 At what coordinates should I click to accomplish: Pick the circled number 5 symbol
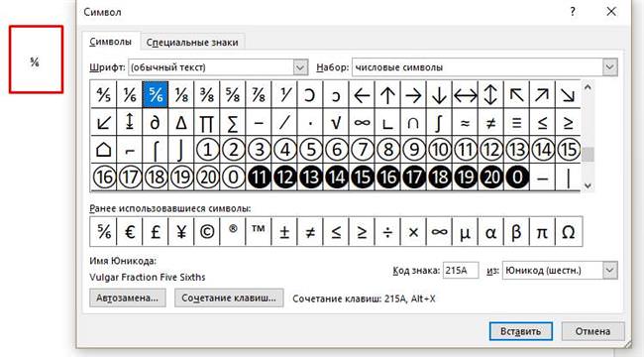[310, 150]
